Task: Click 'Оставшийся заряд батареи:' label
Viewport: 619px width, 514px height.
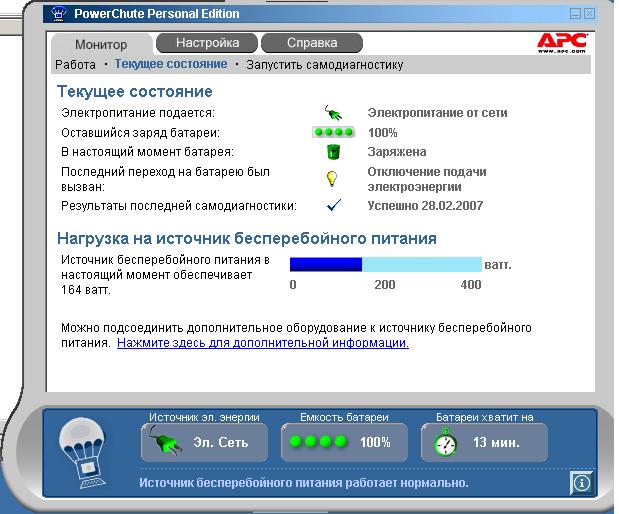Action: [x=141, y=133]
